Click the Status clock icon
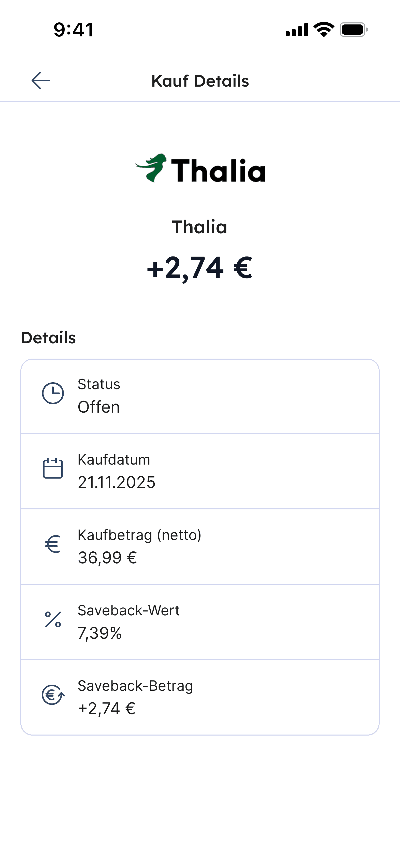400x868 pixels. tap(53, 393)
